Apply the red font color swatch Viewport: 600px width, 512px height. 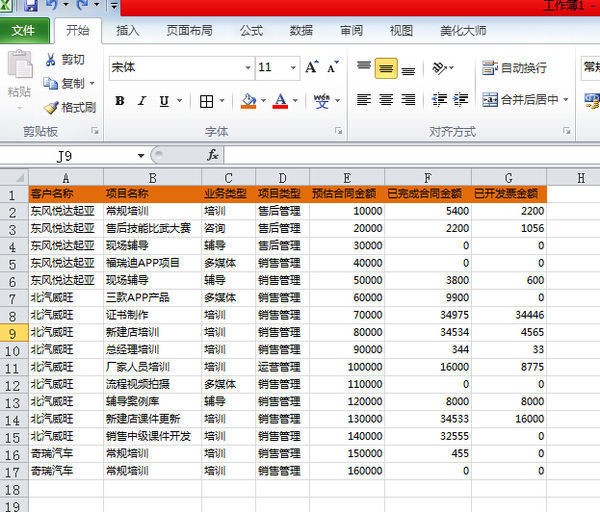point(279,101)
